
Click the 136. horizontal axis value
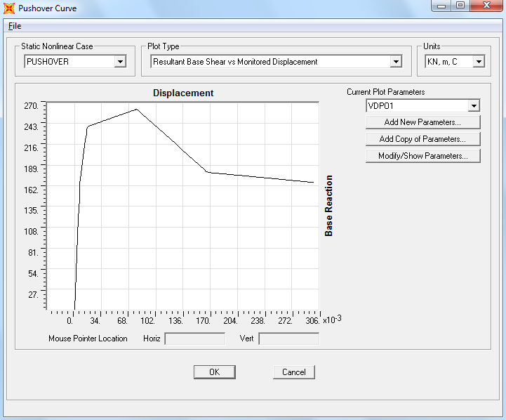175,321
